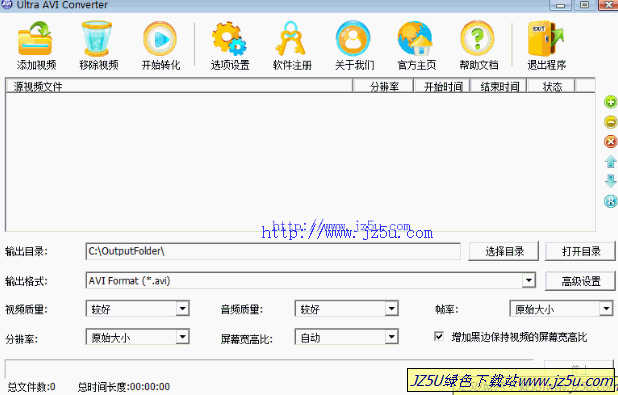Click the green plus add icon in sidebar

click(611, 102)
